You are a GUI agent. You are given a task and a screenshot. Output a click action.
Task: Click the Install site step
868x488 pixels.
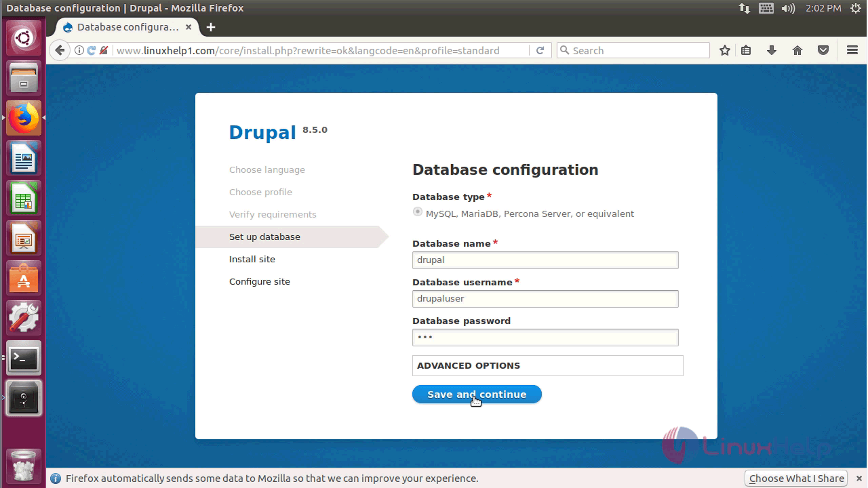pos(252,260)
